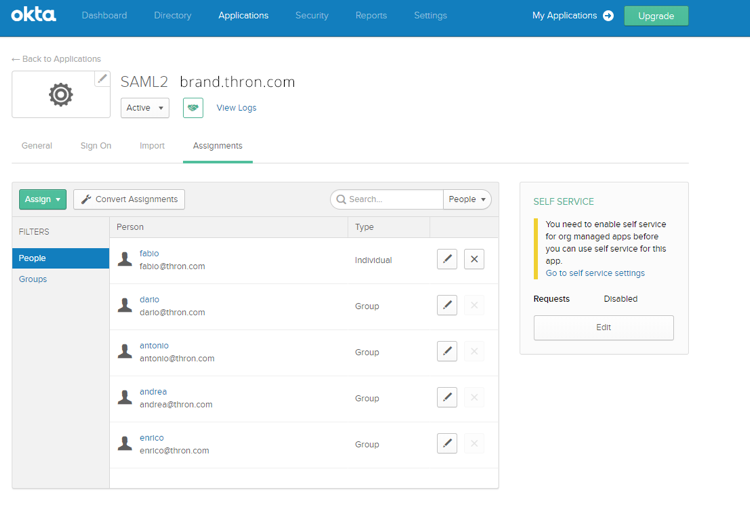Click the Individual type for fabio
The image size is (750, 514).
coord(373,260)
